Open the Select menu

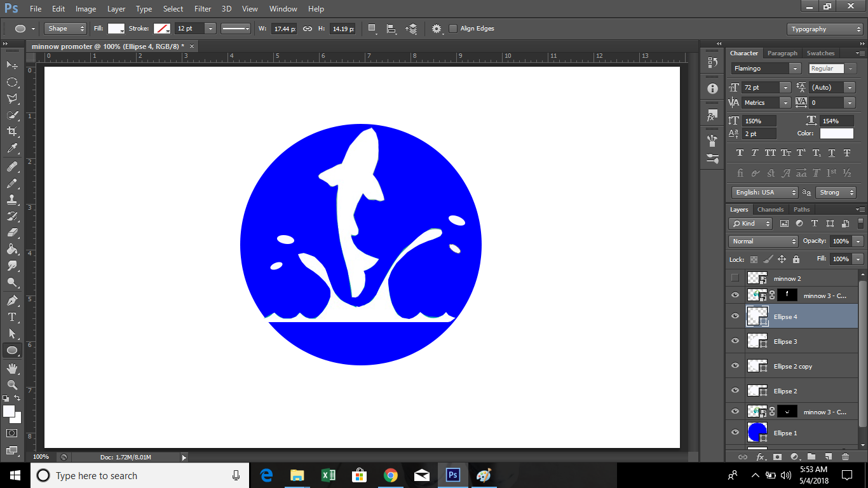tap(173, 9)
